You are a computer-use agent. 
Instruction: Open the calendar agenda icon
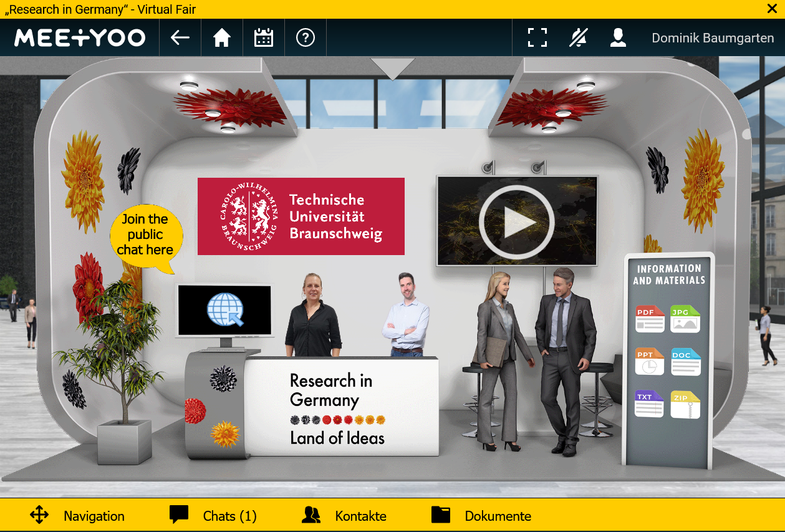[x=264, y=38]
